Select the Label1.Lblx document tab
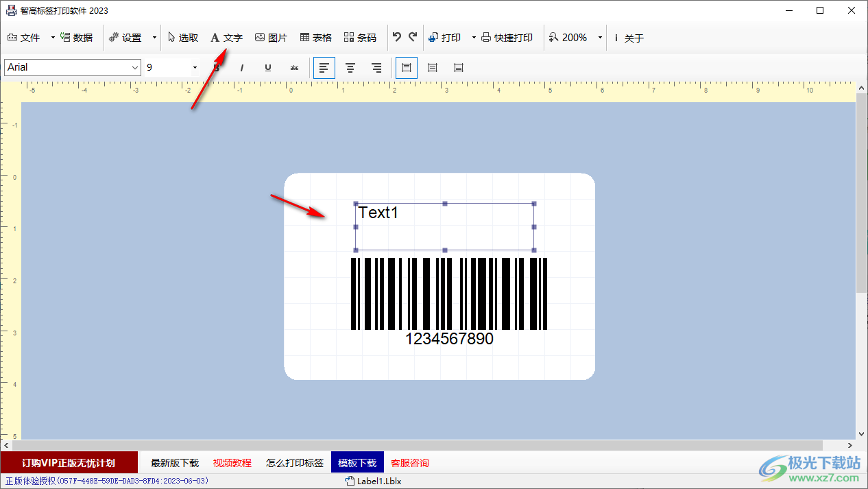868x489 pixels. coord(373,481)
